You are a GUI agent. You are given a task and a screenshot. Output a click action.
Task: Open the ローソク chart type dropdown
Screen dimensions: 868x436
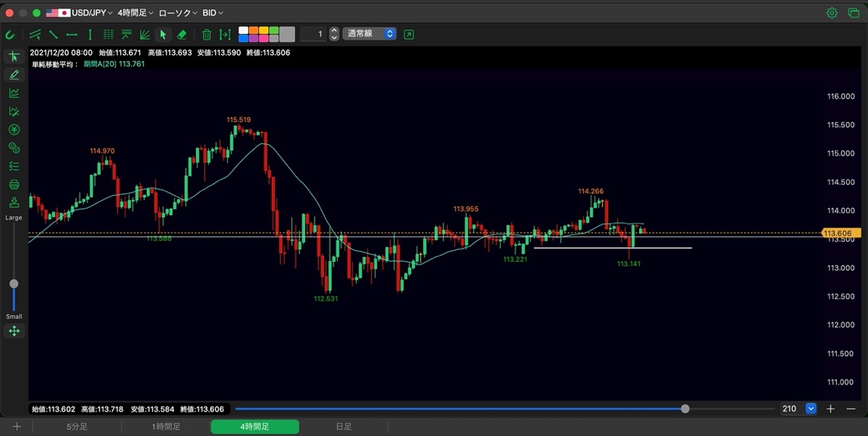coord(178,13)
